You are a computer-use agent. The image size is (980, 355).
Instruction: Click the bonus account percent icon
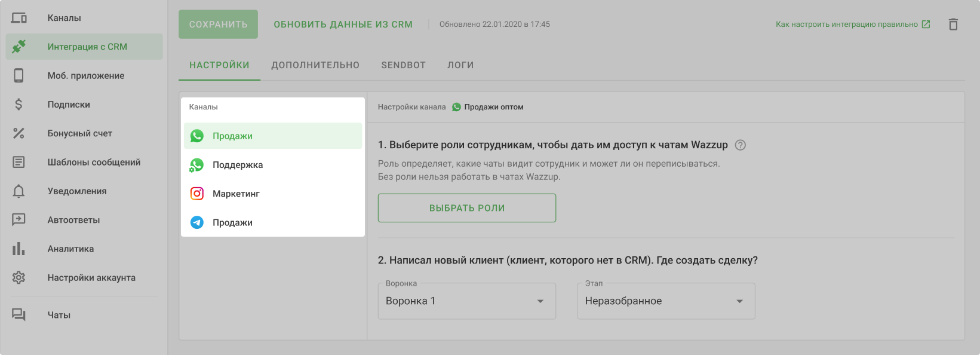pos(19,133)
